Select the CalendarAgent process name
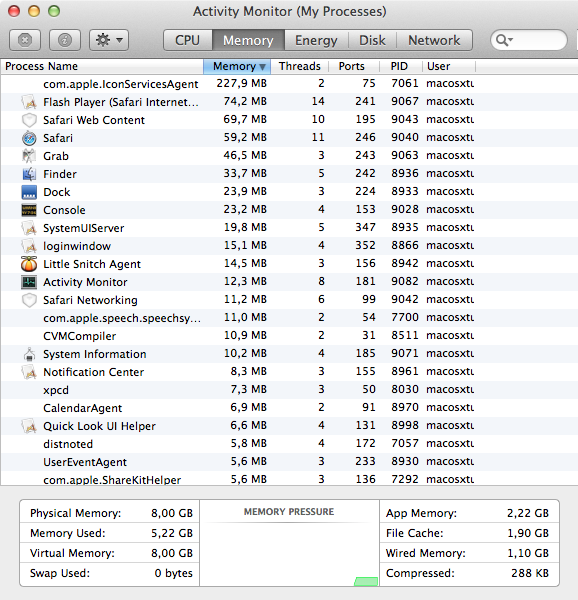 click(x=83, y=408)
